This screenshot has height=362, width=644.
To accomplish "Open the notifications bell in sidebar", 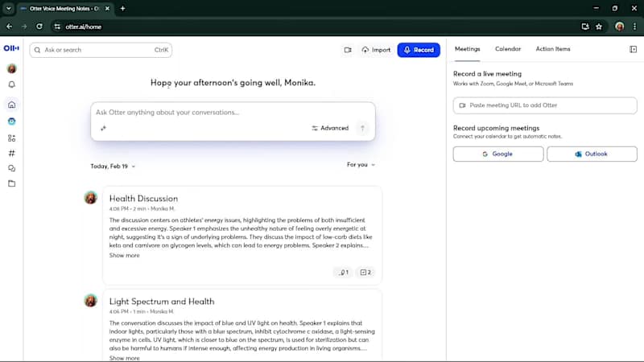I will click(x=11, y=84).
